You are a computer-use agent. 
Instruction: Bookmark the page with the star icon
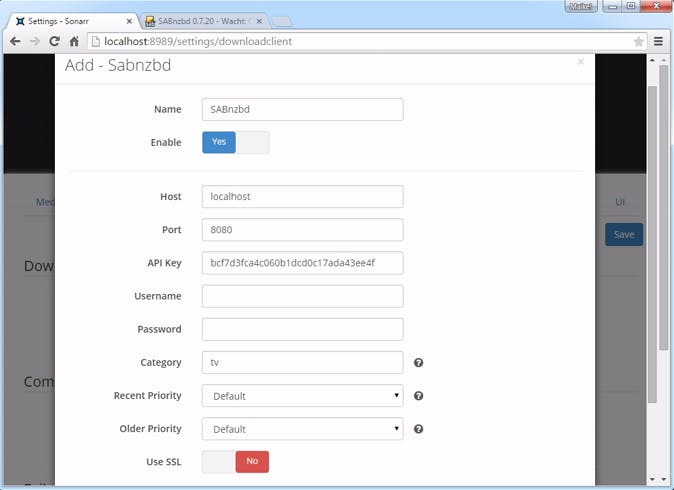point(638,41)
